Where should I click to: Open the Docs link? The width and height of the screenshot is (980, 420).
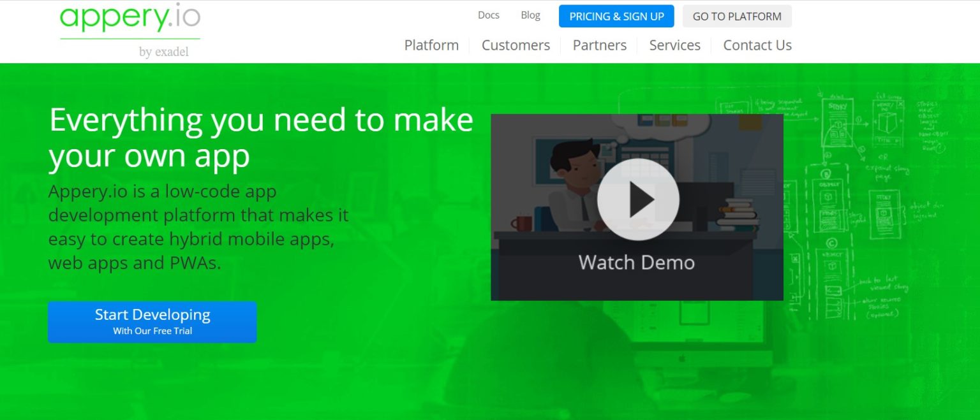point(488,15)
